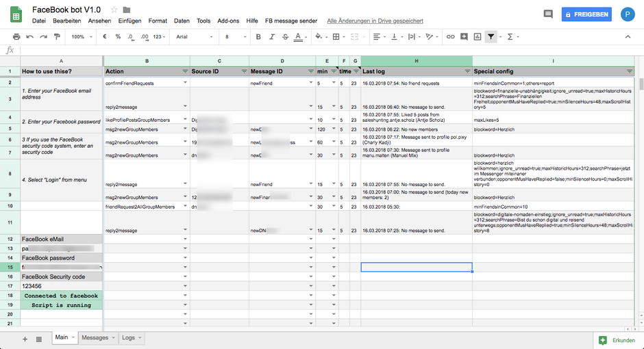Screen dimensions: 644x349
Task: Open the comments speech bubble icon
Action: (547, 14)
